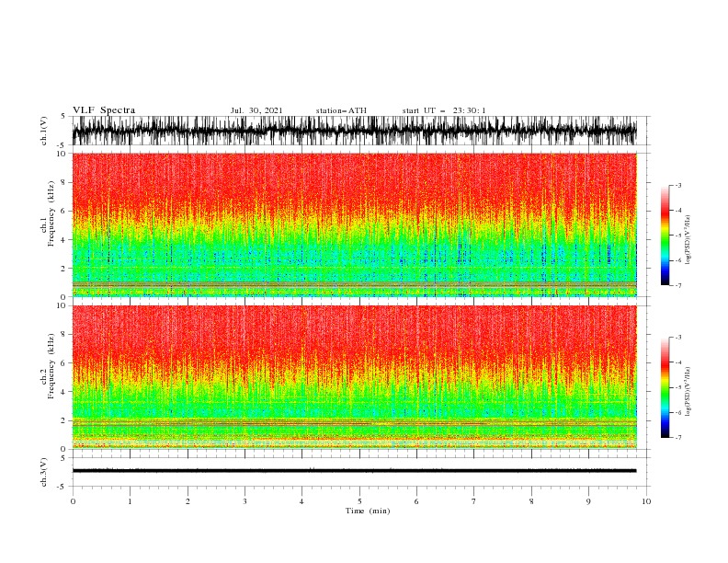Click time tick label '0' on bottom axis
The image size is (728, 563).
[73, 501]
